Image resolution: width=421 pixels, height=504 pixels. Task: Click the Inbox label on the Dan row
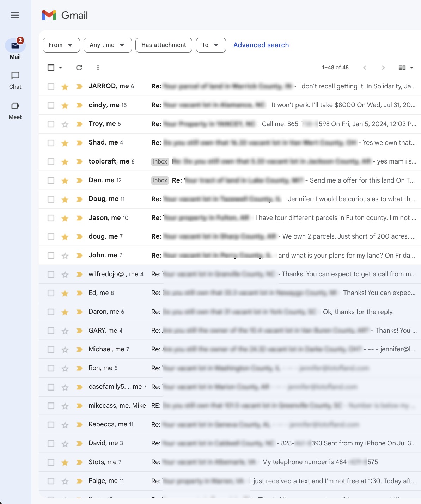[x=160, y=180]
